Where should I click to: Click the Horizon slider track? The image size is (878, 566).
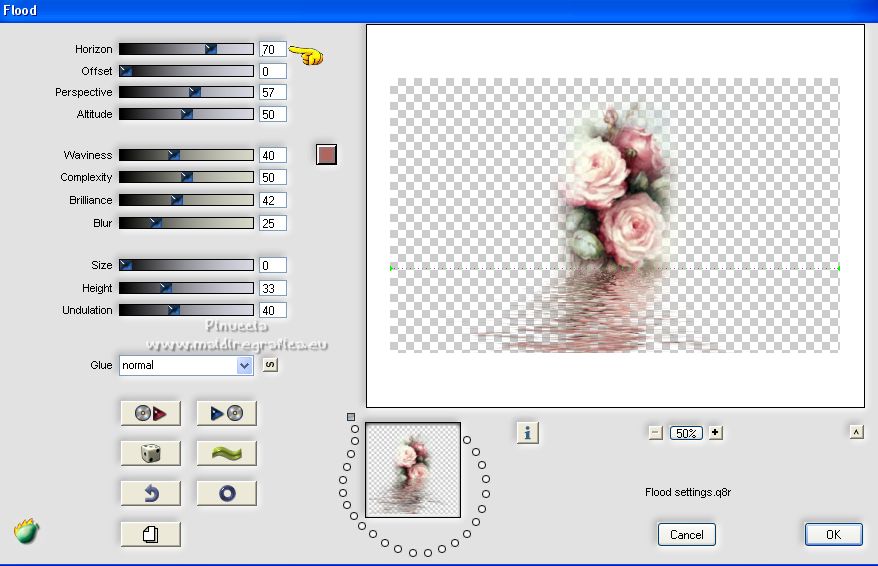[186, 49]
